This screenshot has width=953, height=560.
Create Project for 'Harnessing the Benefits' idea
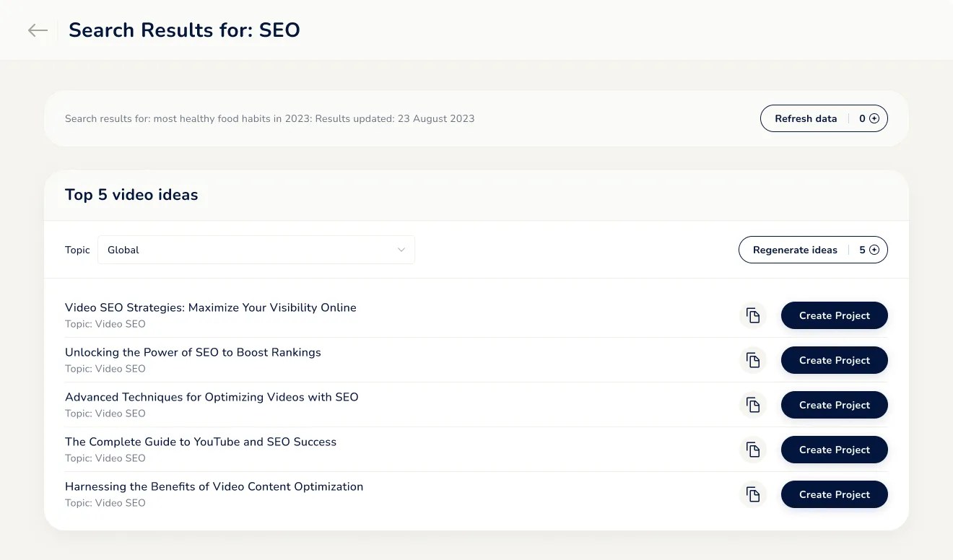(834, 494)
